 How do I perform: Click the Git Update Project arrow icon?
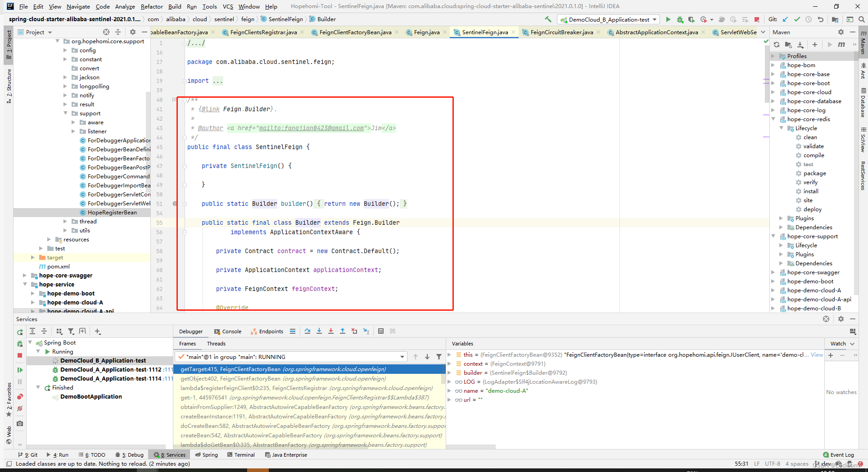pyautogui.click(x=785, y=19)
